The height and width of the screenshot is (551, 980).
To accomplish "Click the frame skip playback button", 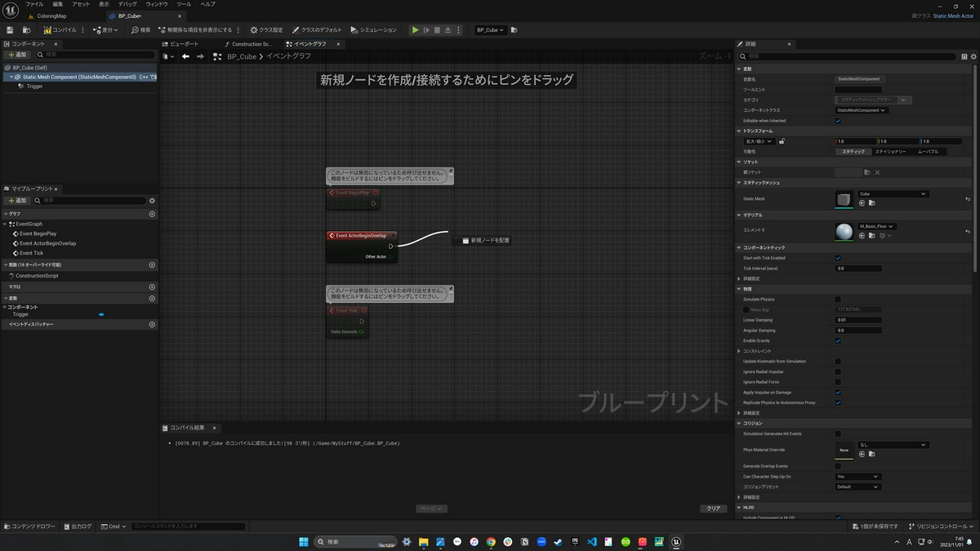I will (x=426, y=30).
